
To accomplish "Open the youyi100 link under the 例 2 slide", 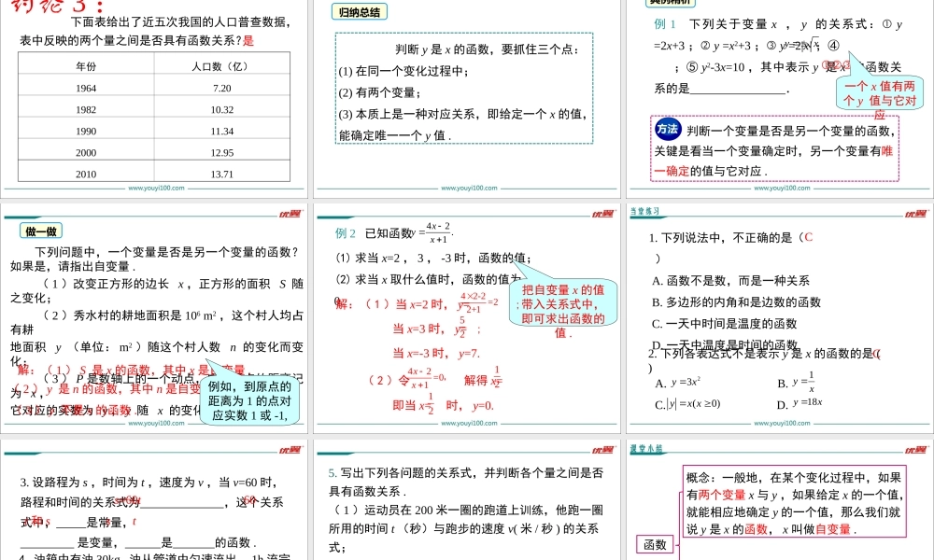I will [467, 423].
